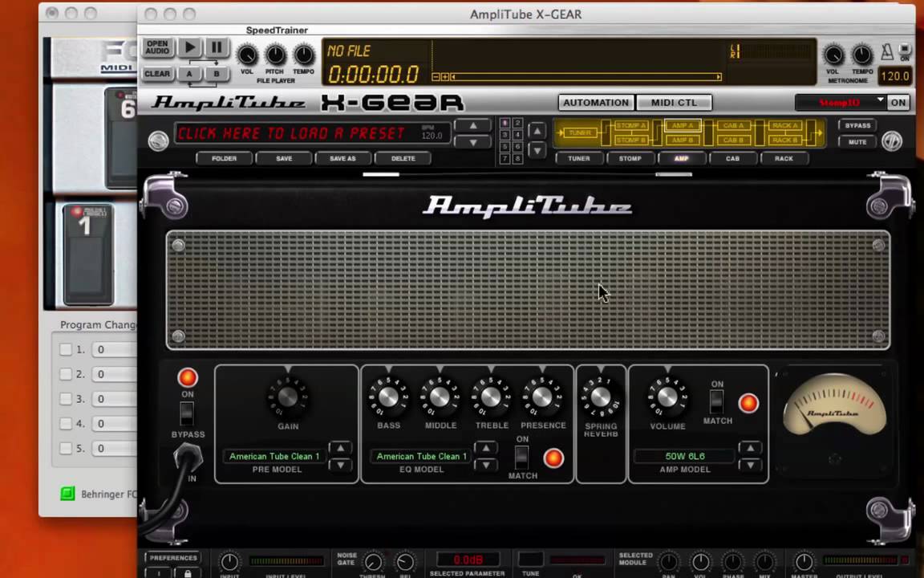The width and height of the screenshot is (924, 578).
Task: Click the amp BASS knob
Action: (388, 397)
